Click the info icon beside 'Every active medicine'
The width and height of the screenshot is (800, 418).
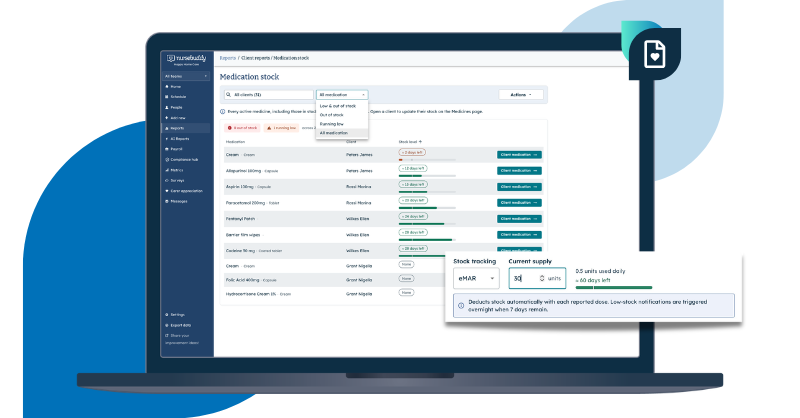coord(222,112)
